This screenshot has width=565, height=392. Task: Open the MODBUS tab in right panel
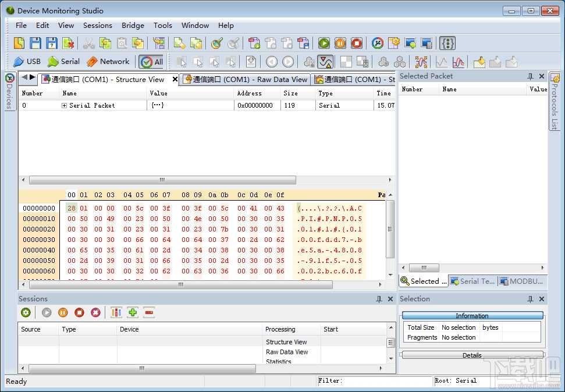click(521, 281)
